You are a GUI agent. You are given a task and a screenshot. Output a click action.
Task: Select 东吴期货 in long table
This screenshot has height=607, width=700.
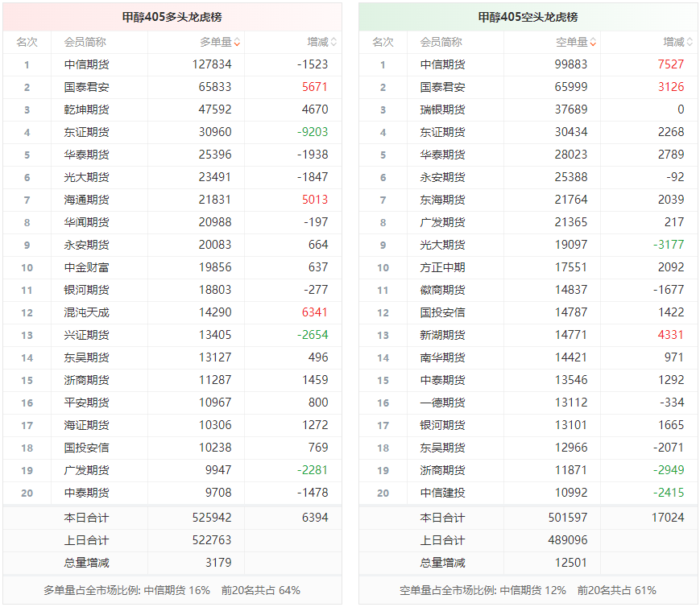pyautogui.click(x=86, y=357)
